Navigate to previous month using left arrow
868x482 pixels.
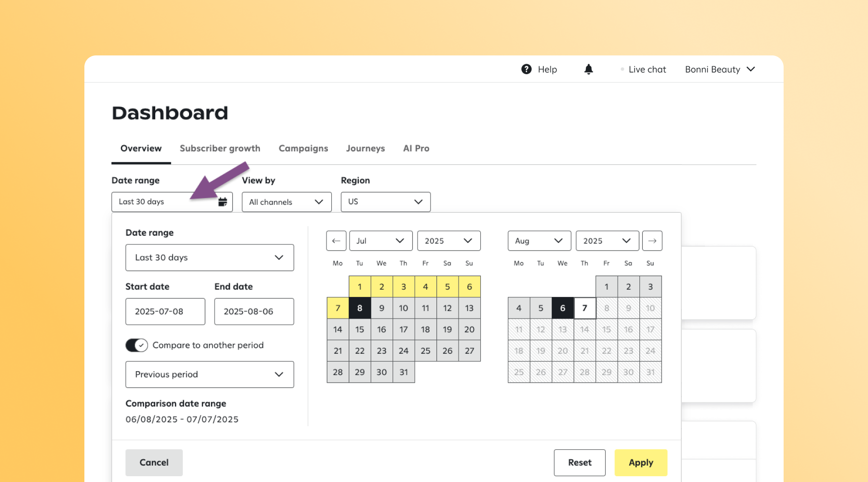[x=336, y=241]
